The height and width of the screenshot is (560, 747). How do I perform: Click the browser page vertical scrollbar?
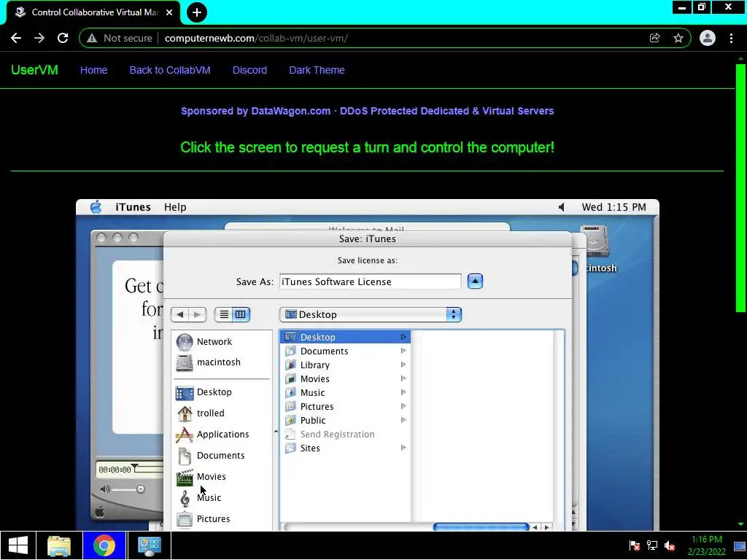[740, 188]
